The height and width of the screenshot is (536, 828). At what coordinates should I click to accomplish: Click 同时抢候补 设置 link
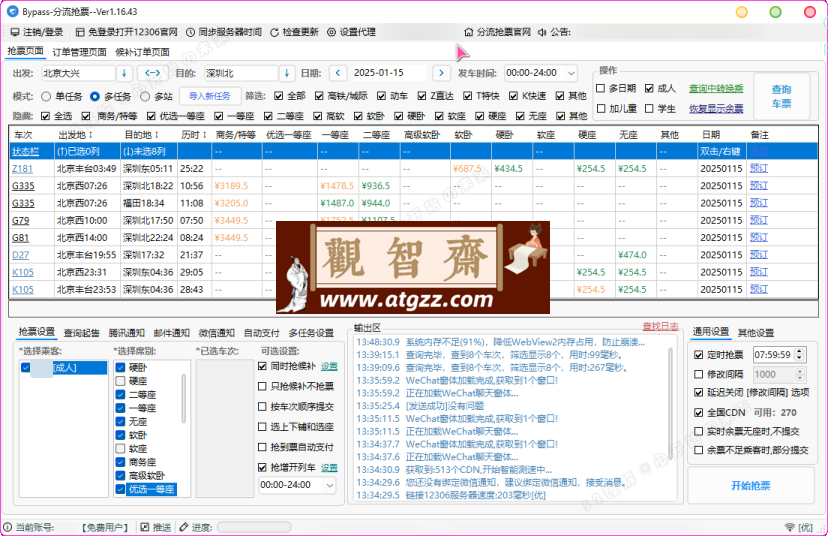[330, 366]
